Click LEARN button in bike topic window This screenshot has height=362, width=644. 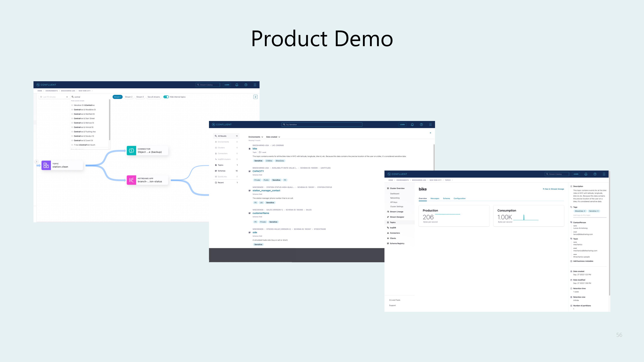[x=576, y=174]
